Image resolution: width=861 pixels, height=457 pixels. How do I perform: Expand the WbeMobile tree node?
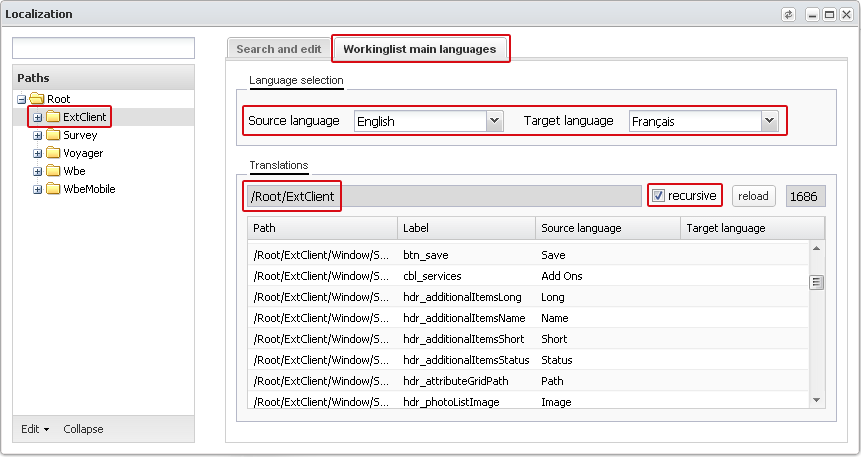(37, 190)
